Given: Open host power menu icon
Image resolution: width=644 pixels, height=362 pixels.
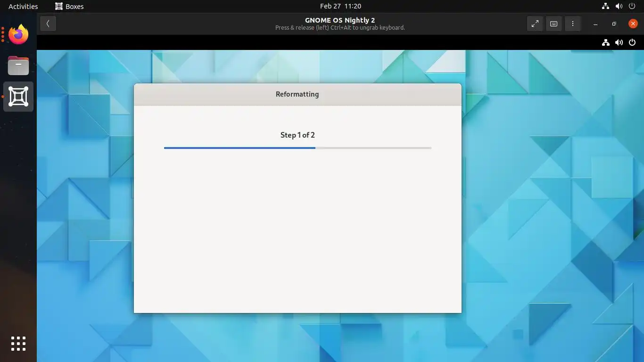Looking at the screenshot, I should coord(632,6).
